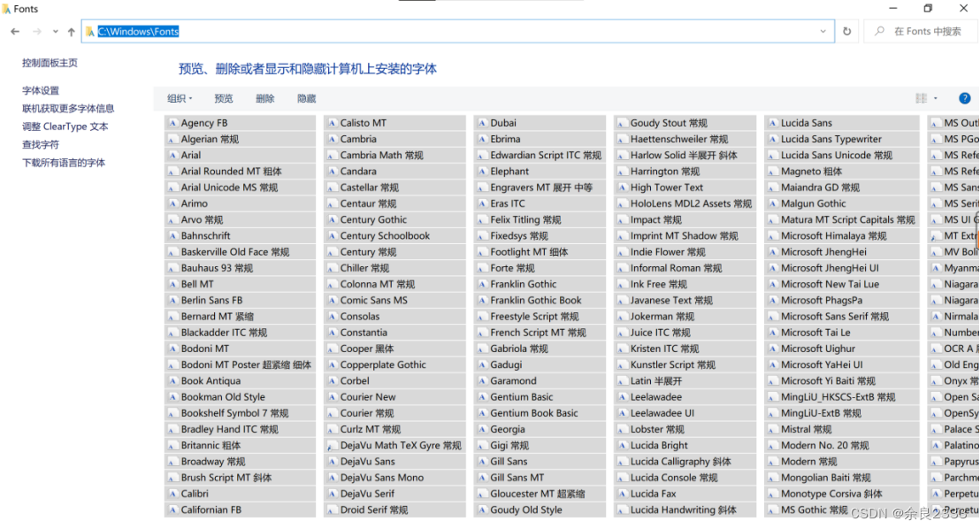Open 联机获取更多字体信息 link
This screenshot has height=529, width=980.
[68, 108]
